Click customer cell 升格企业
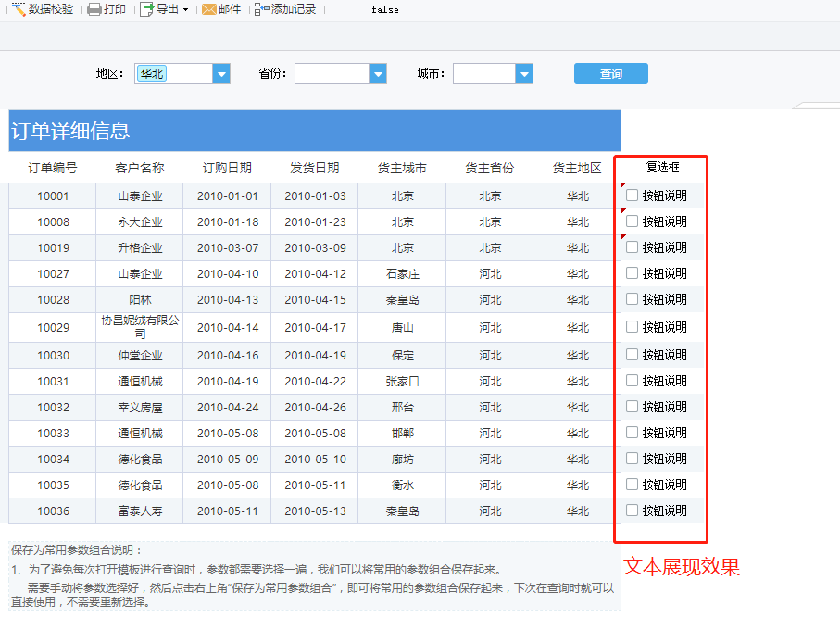The height and width of the screenshot is (643, 840). (x=140, y=248)
